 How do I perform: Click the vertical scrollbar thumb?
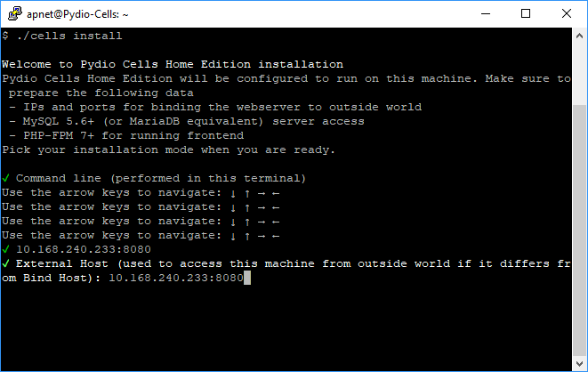coord(579,230)
